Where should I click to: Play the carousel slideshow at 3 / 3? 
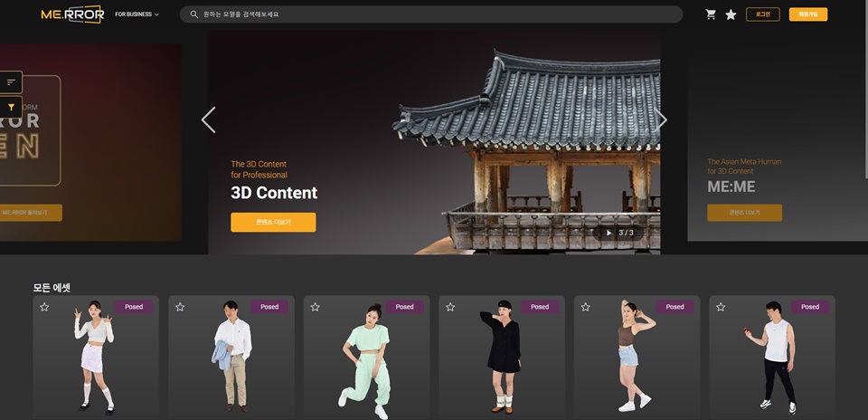[609, 233]
